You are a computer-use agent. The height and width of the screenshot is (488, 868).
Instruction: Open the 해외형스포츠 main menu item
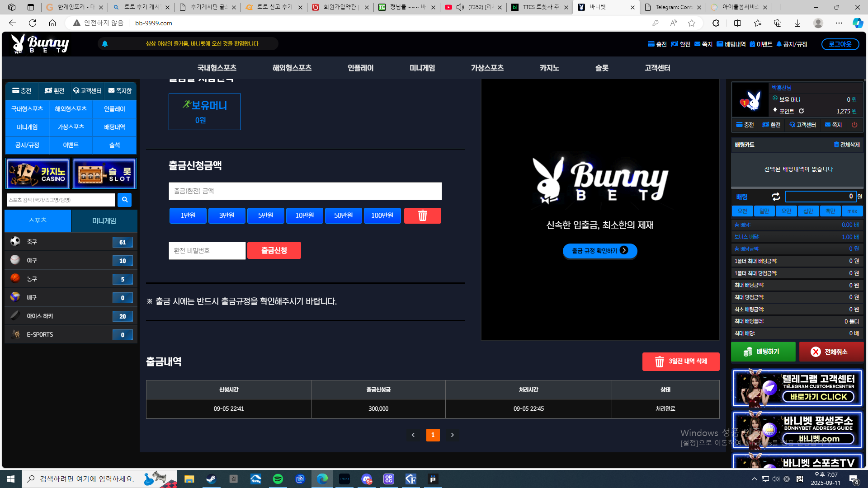click(x=292, y=68)
